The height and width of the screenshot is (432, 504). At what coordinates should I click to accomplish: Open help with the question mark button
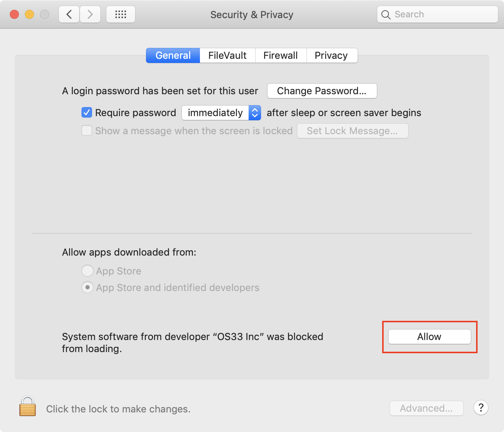click(481, 408)
